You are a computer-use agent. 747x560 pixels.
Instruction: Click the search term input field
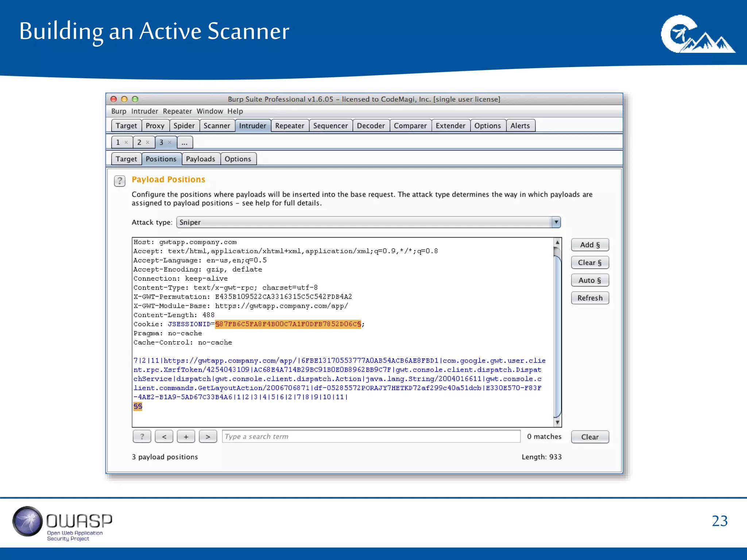tap(371, 436)
